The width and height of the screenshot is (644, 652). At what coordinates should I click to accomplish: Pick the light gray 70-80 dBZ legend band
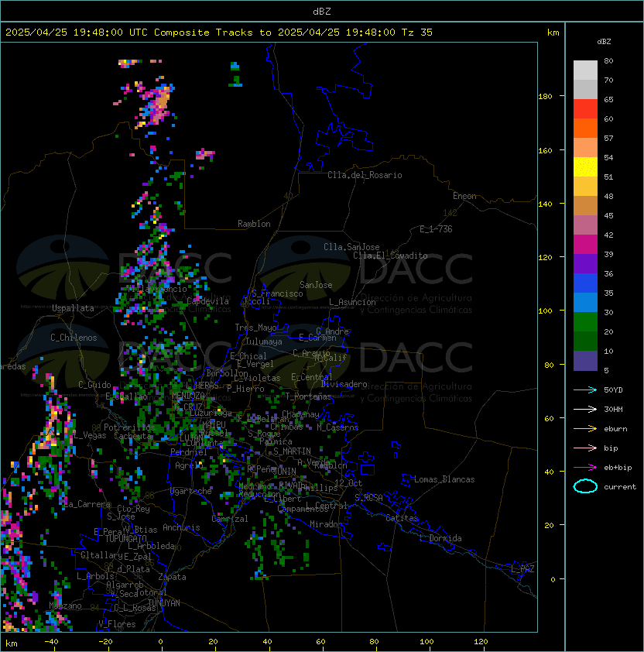tap(585, 70)
